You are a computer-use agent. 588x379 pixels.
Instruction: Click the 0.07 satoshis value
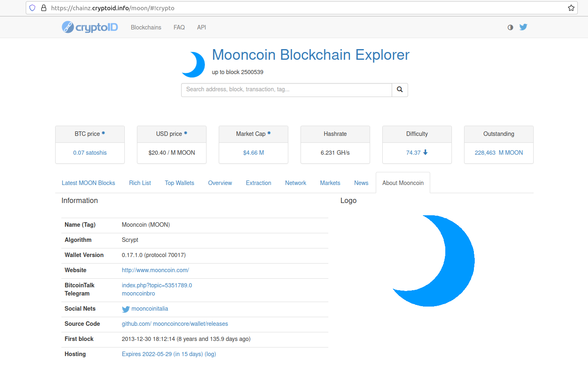coord(90,153)
